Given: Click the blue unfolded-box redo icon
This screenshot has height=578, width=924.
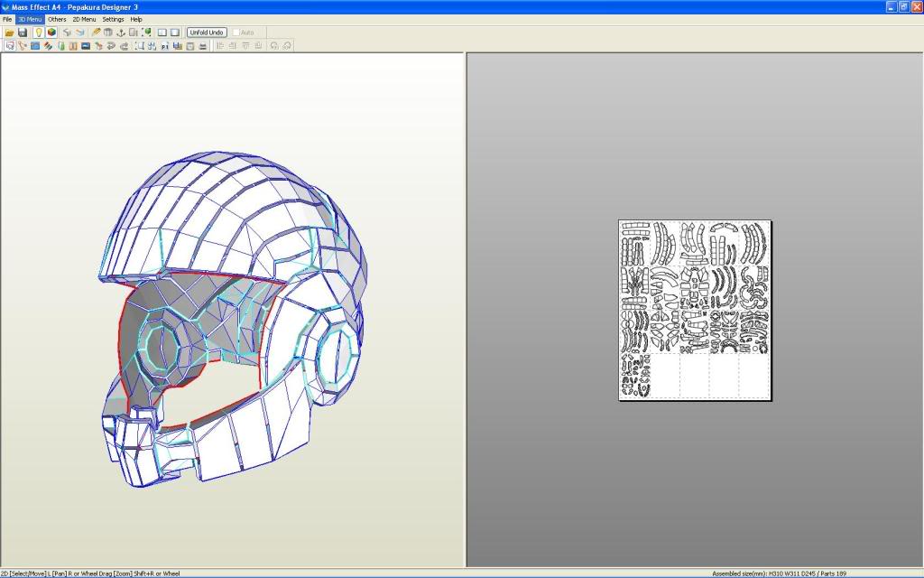Looking at the screenshot, I should click(x=80, y=33).
